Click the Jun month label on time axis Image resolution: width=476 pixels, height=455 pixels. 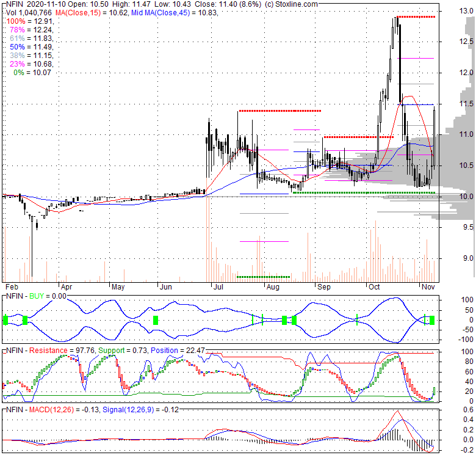166,286
